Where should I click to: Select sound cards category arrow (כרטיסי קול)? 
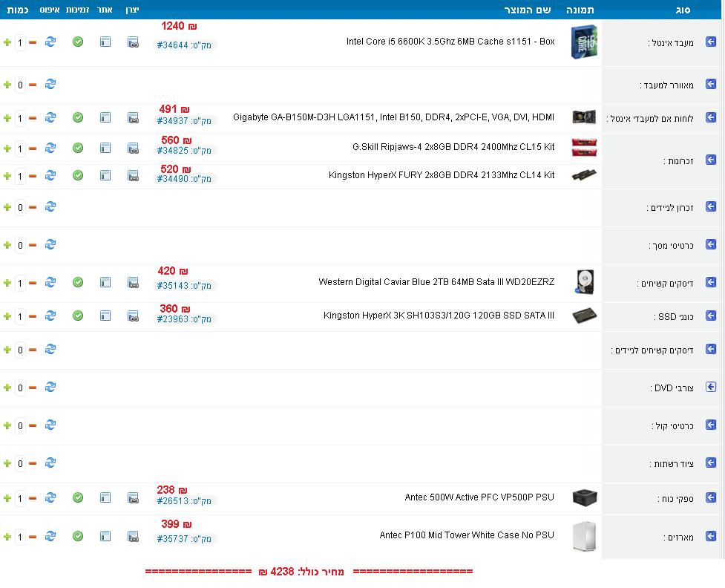click(x=711, y=425)
